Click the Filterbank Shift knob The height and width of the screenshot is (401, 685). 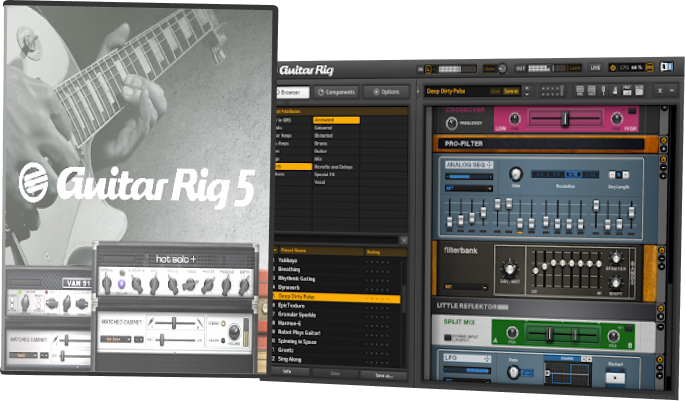[616, 283]
